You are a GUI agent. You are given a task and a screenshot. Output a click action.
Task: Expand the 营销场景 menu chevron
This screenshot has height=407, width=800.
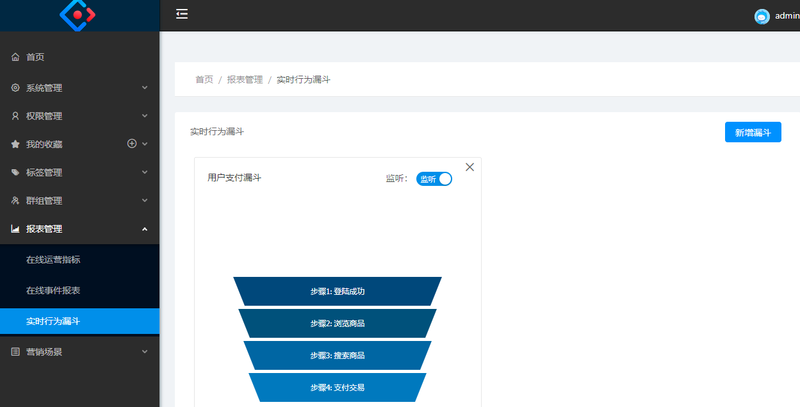pos(145,351)
